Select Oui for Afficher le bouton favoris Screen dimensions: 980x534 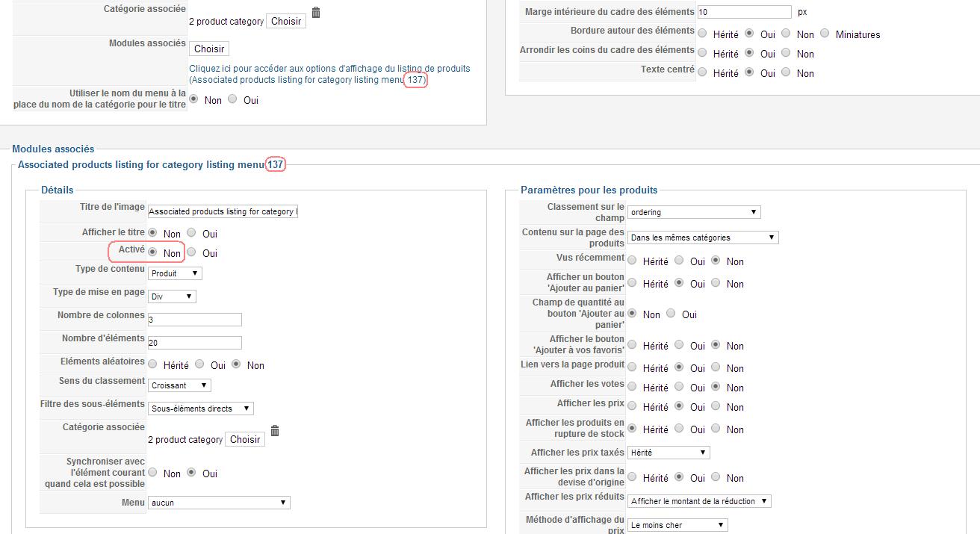tap(679, 344)
